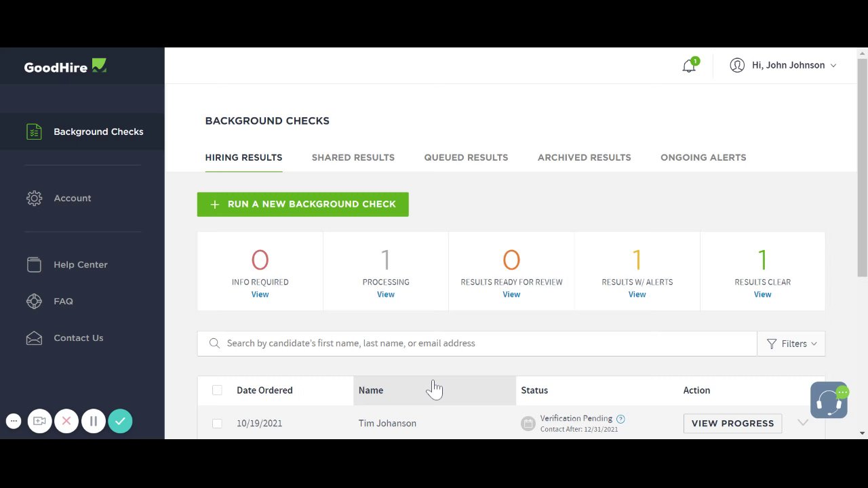This screenshot has height=488, width=868.
Task: Click the Verification Pending help icon
Action: (620, 419)
